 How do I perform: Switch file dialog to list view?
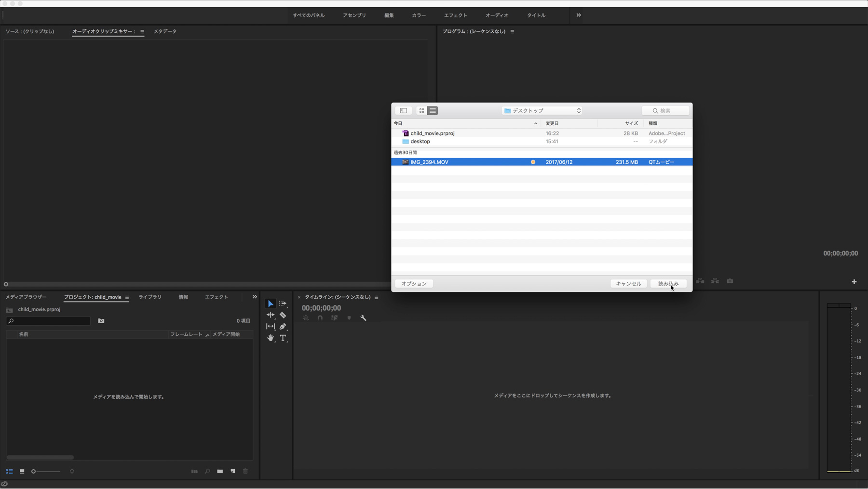[x=433, y=111]
